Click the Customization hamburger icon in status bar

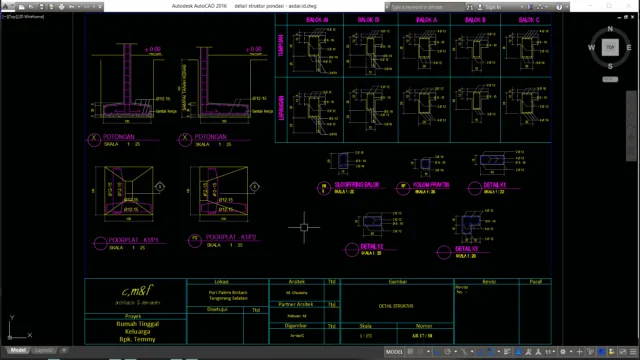(633, 352)
